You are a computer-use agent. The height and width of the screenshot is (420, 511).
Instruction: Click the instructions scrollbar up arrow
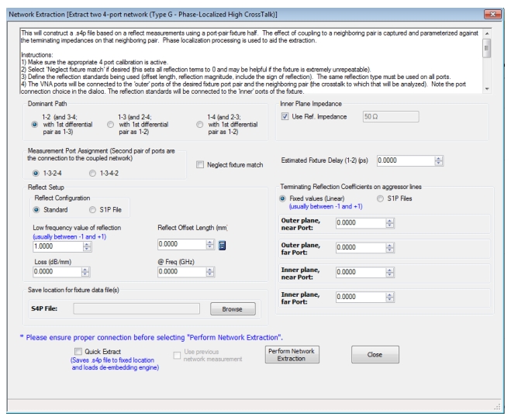pos(487,33)
